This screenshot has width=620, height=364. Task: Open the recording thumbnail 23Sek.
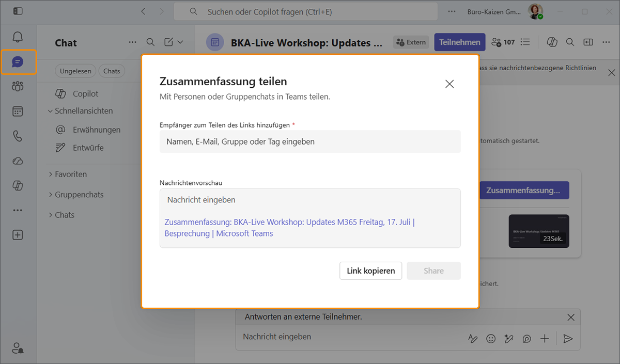click(539, 231)
